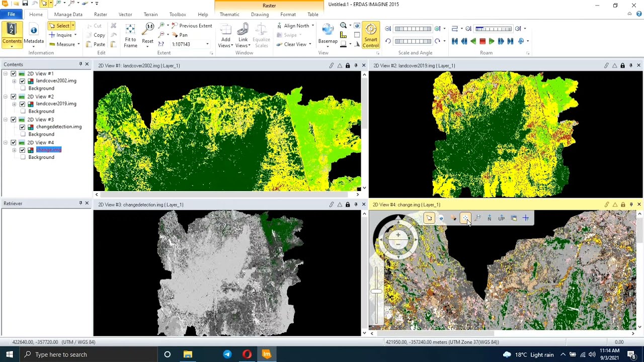This screenshot has height=362, width=644.
Task: Toggle changedetection.img layer checkbox
Action: coord(22,127)
